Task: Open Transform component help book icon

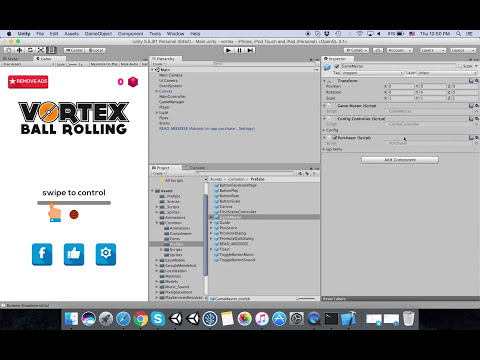Action: tap(471, 81)
